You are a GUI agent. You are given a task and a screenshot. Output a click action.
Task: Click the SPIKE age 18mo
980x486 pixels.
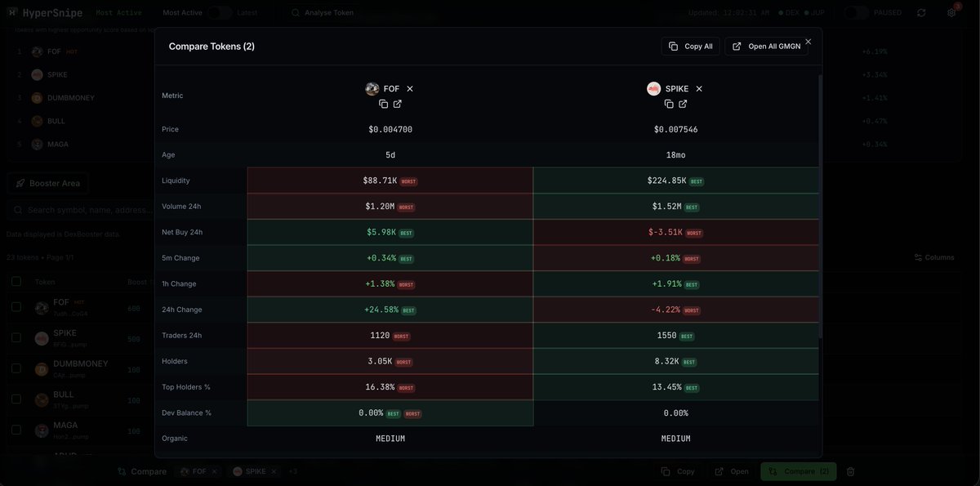coord(675,154)
